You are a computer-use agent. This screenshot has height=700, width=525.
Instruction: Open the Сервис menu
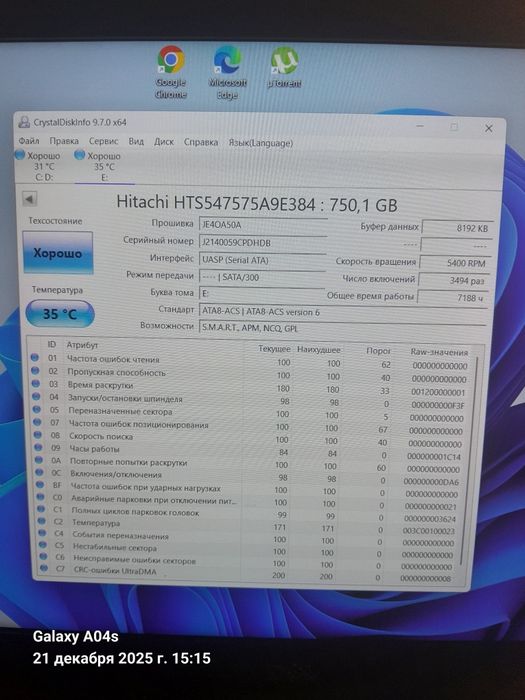pyautogui.click(x=103, y=141)
